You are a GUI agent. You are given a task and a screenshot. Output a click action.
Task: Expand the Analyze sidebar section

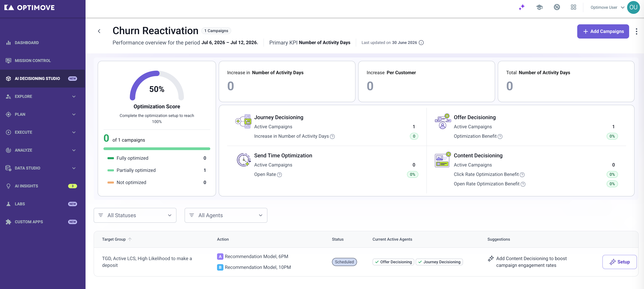[74, 150]
